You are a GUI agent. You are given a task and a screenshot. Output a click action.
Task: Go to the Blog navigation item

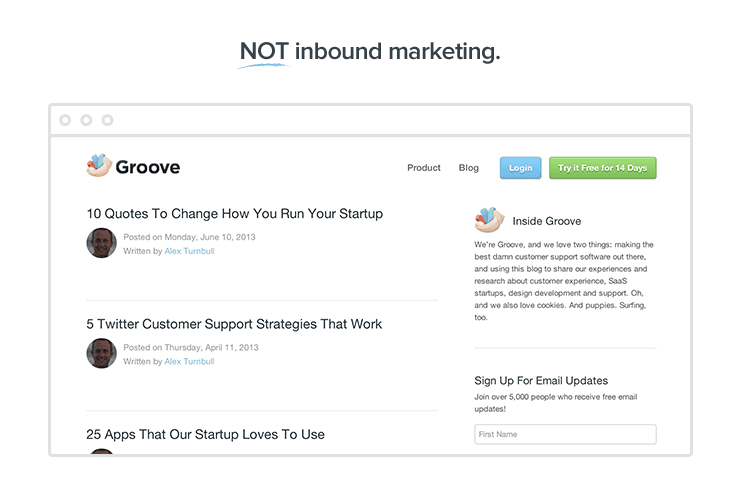click(468, 168)
